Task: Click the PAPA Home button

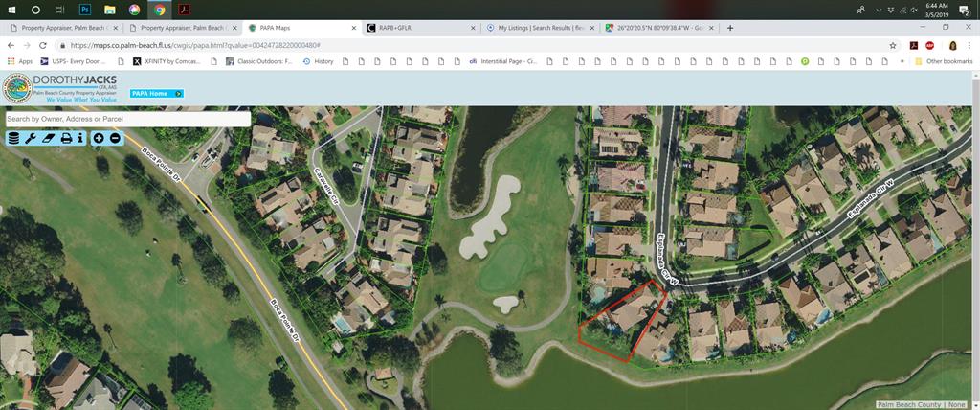Action: tap(156, 93)
